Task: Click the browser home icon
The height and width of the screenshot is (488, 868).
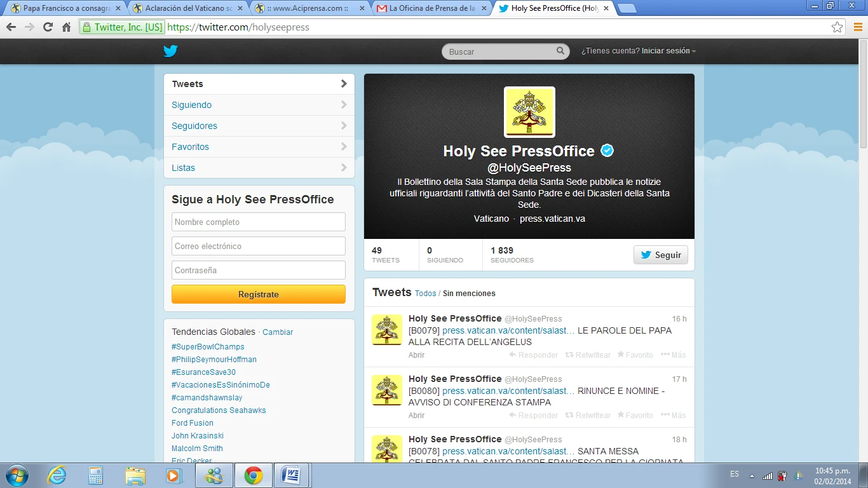Action: click(66, 27)
